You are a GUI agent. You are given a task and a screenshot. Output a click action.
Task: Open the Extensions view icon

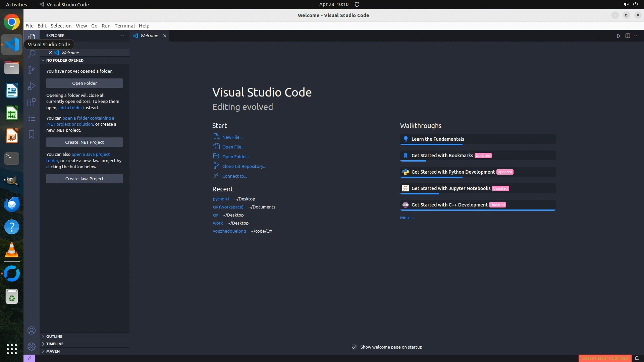click(32, 102)
